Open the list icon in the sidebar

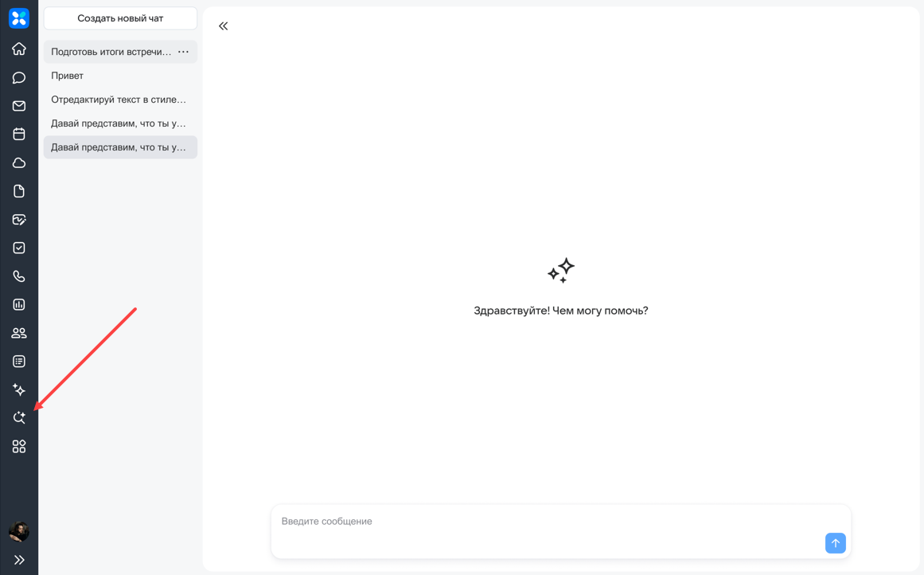point(19,362)
